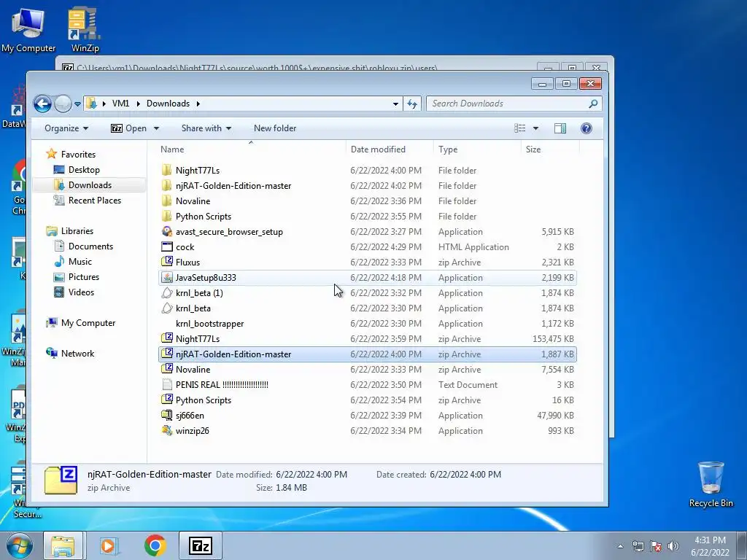The image size is (747, 560).
Task: Select the PENIS REAL text document icon
Action: (167, 384)
